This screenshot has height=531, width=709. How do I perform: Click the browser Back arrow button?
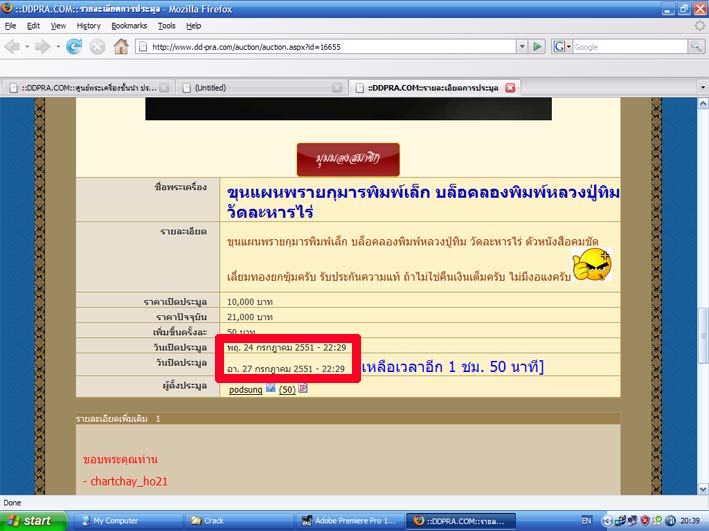(14, 46)
